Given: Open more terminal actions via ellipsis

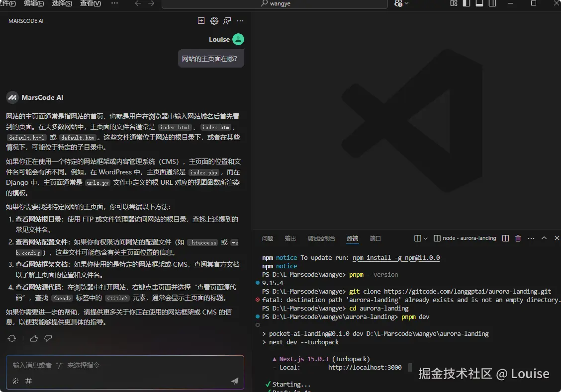Looking at the screenshot, I should pyautogui.click(x=530, y=238).
